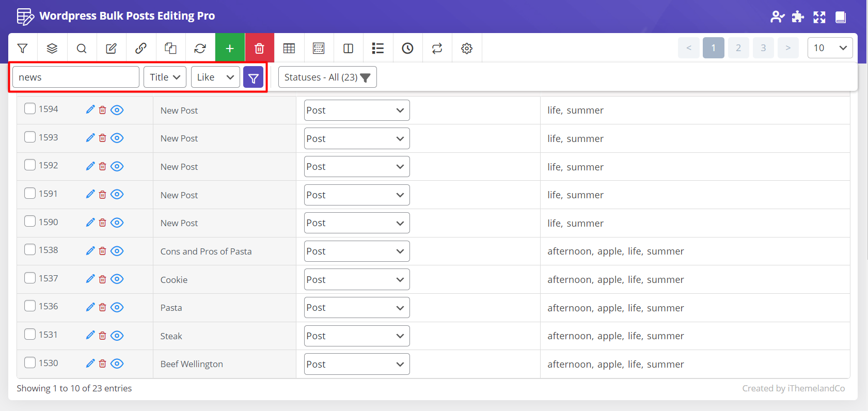Open the Like operator dropdown
This screenshot has height=411, width=868.
[x=215, y=77]
